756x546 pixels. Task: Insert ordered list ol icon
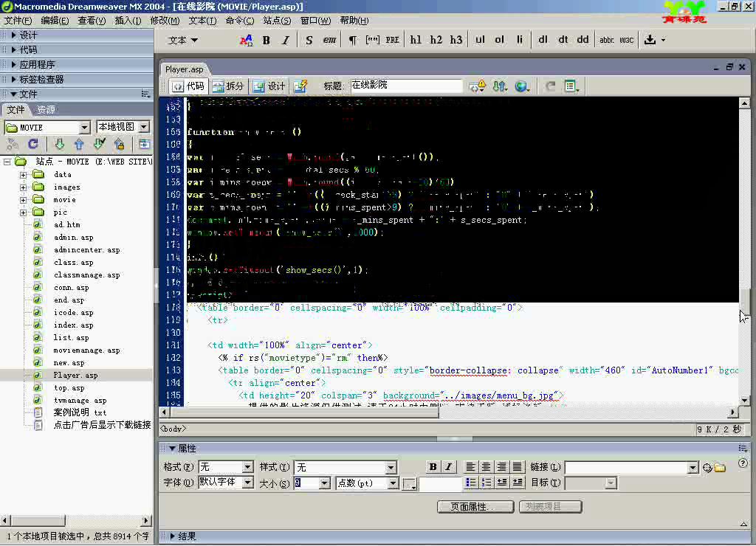500,40
